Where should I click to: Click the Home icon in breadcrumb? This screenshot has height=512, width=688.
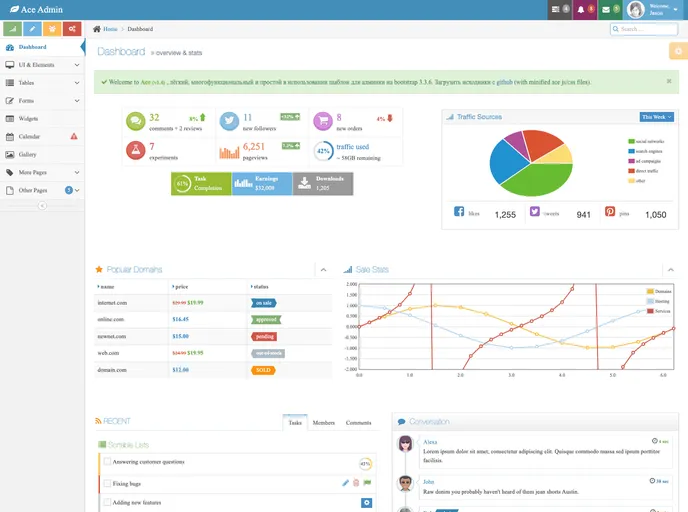(97, 29)
